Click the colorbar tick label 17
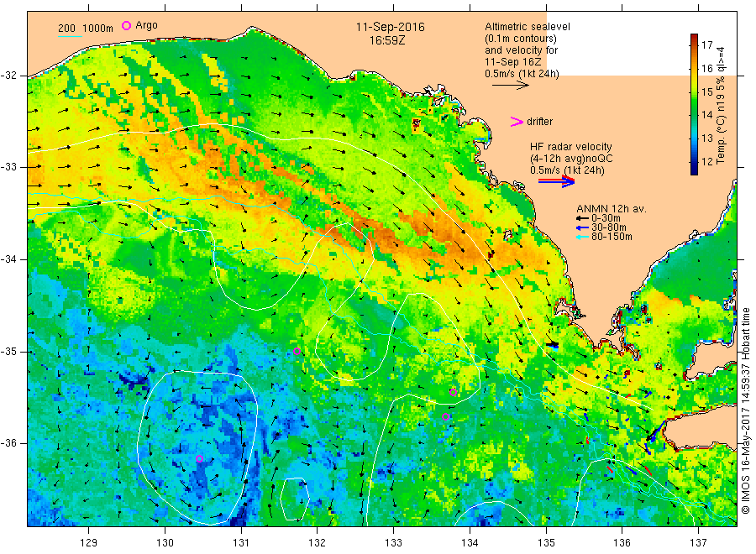 [x=706, y=45]
